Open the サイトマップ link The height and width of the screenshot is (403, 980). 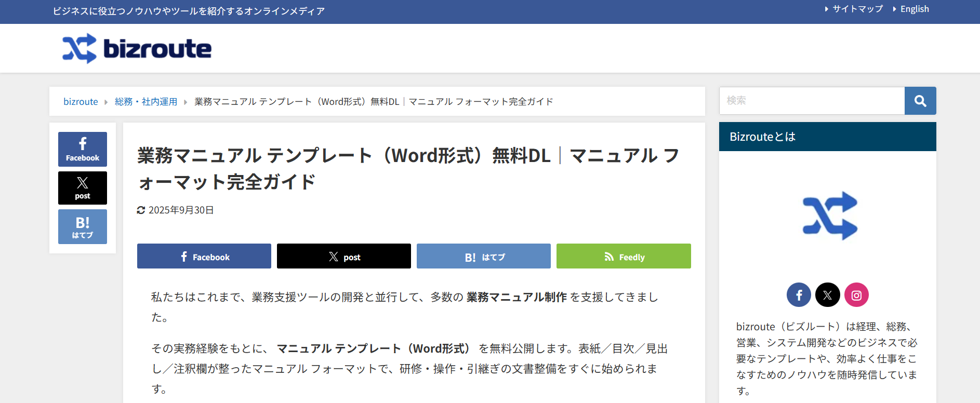click(x=857, y=9)
